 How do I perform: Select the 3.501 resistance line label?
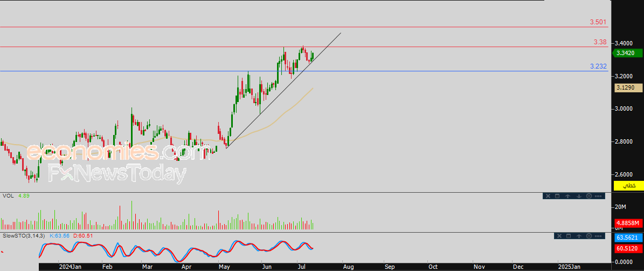pos(598,22)
